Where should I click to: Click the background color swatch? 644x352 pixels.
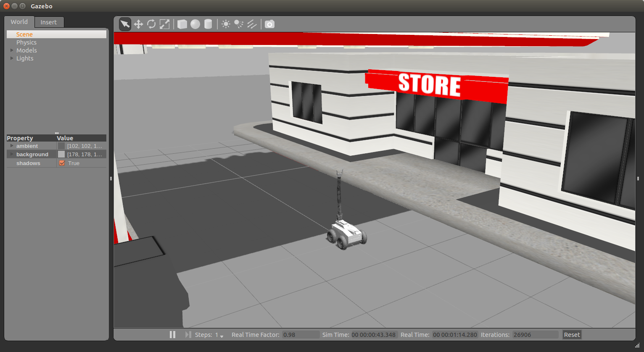point(61,155)
